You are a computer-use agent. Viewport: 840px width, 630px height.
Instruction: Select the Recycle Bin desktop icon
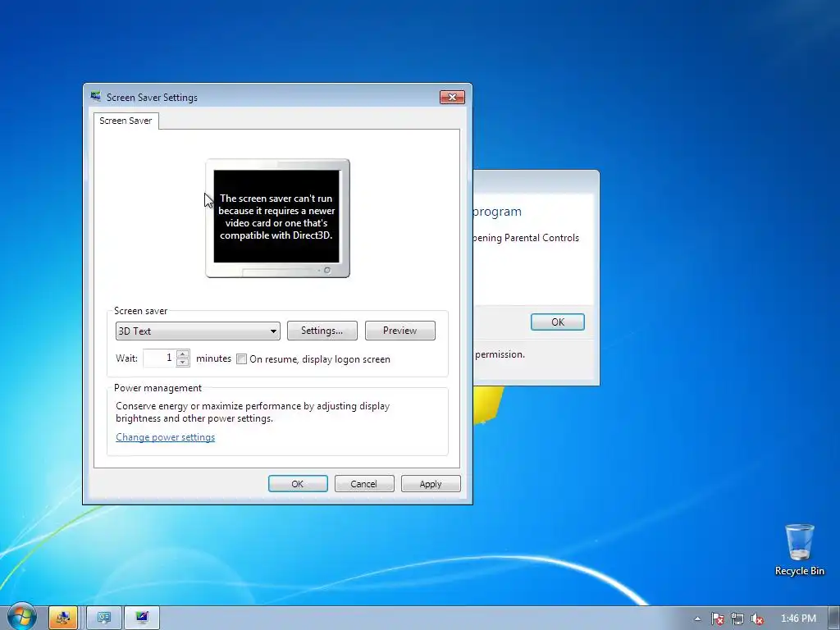[x=799, y=550]
